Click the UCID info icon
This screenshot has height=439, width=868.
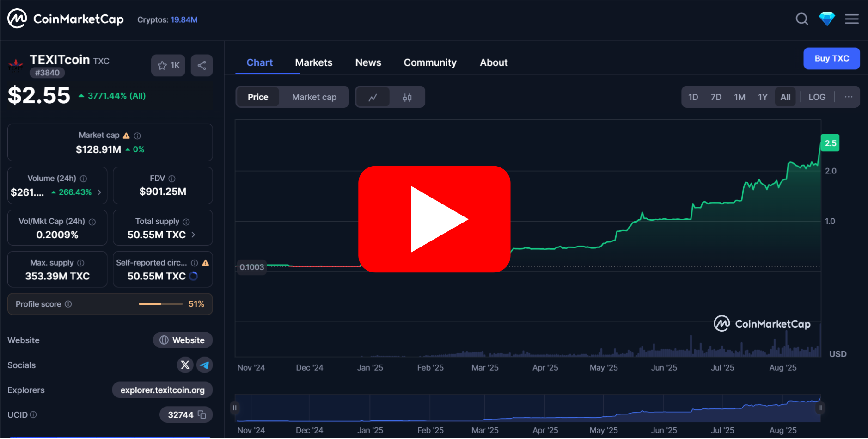click(33, 414)
